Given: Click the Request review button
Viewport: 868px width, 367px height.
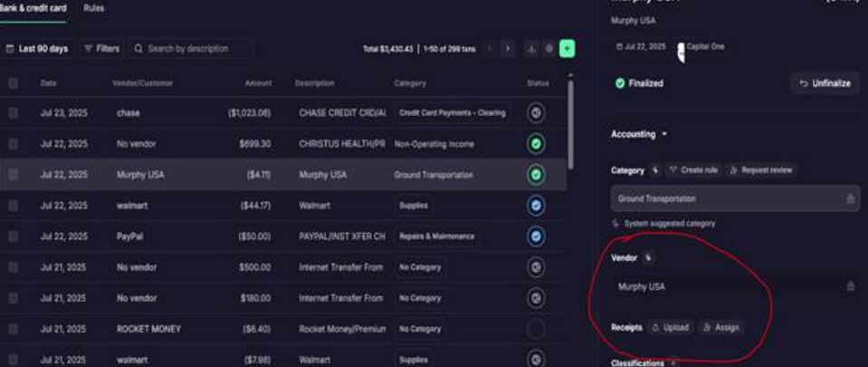Looking at the screenshot, I should 761,170.
